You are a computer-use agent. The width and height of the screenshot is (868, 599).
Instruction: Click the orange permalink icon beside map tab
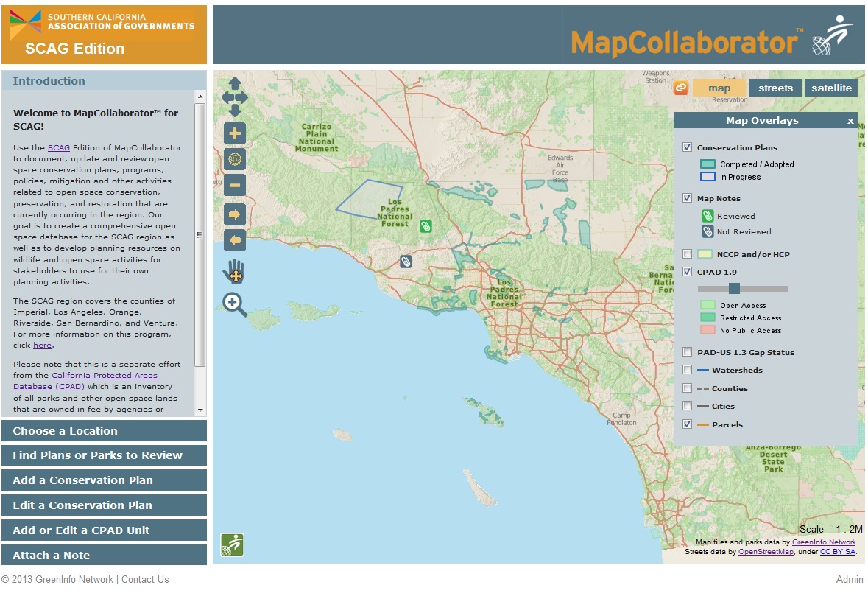tap(681, 88)
